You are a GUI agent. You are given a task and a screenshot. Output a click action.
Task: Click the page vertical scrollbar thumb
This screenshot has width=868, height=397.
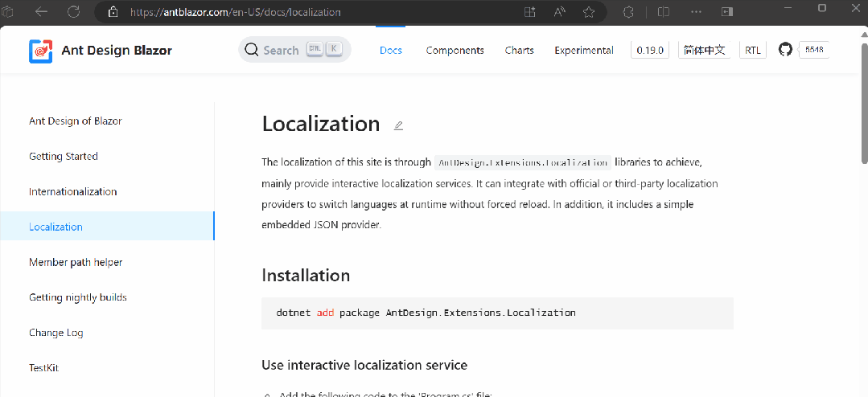pyautogui.click(x=864, y=102)
